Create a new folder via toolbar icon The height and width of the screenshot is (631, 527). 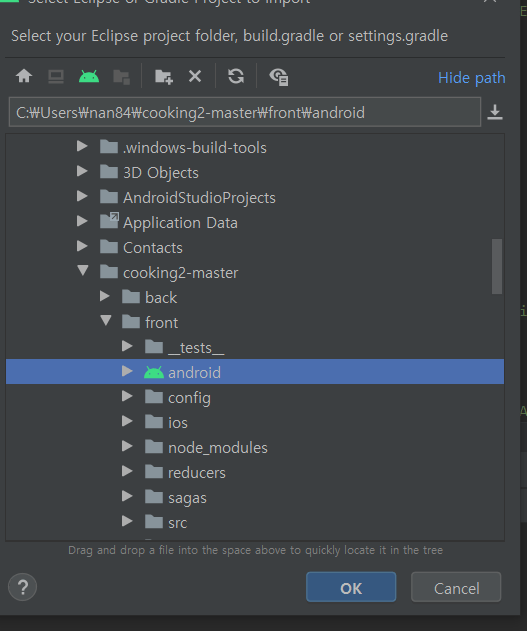click(164, 76)
